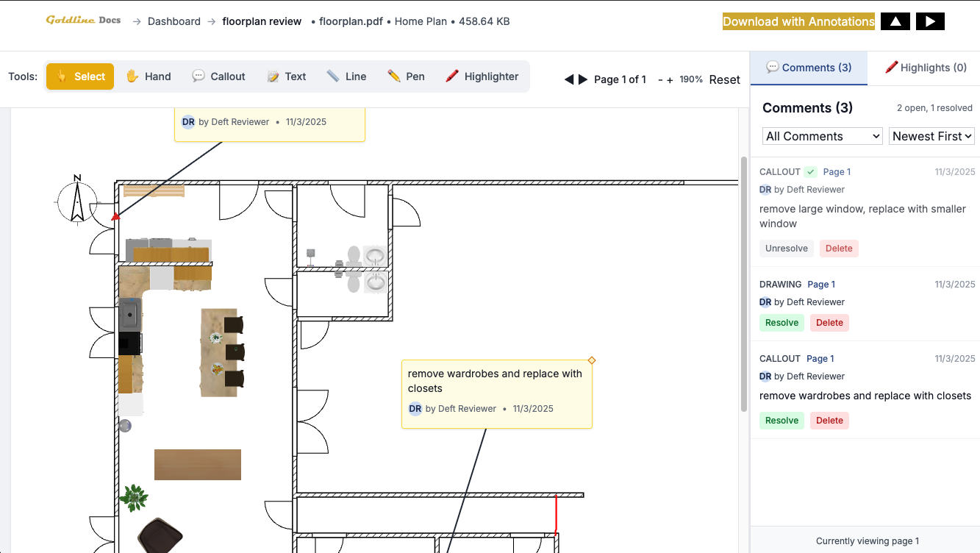Click Download with Annotations
The width and height of the screenshot is (980, 553).
[798, 21]
